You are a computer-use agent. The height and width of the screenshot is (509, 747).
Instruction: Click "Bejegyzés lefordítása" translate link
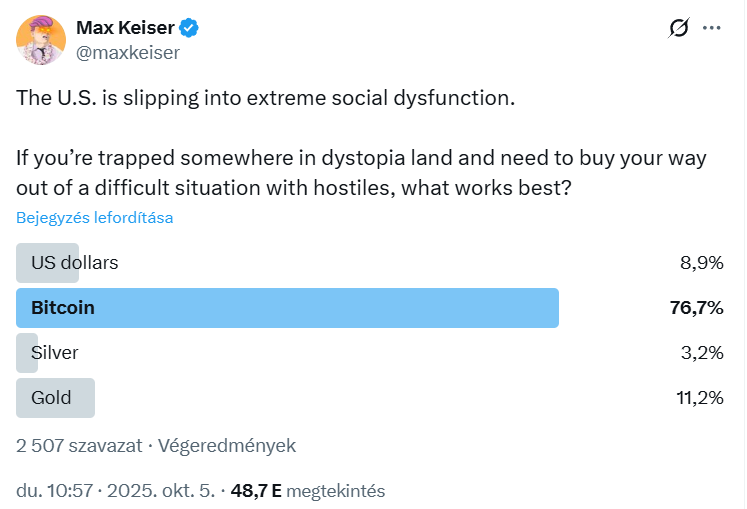[x=95, y=217]
